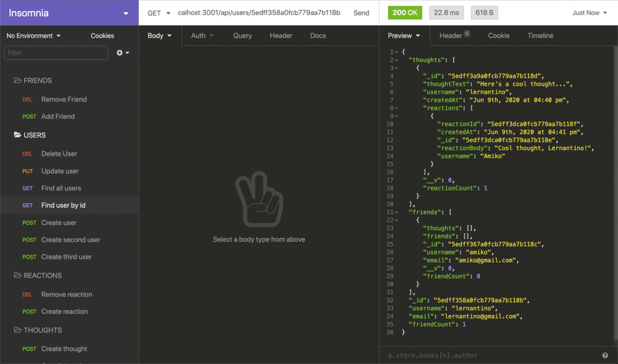
Task: Collapse the friends array on line 21
Action: click(397, 212)
